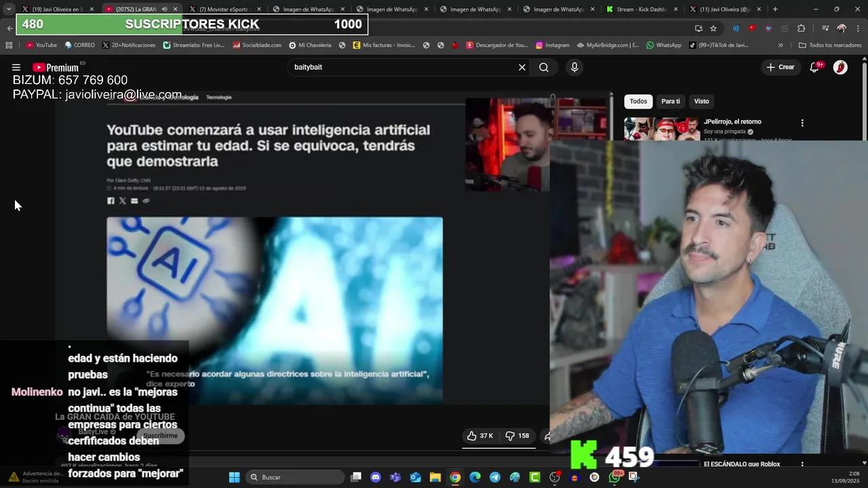
Task: Clear the baitybait search text
Action: pyautogui.click(x=522, y=67)
